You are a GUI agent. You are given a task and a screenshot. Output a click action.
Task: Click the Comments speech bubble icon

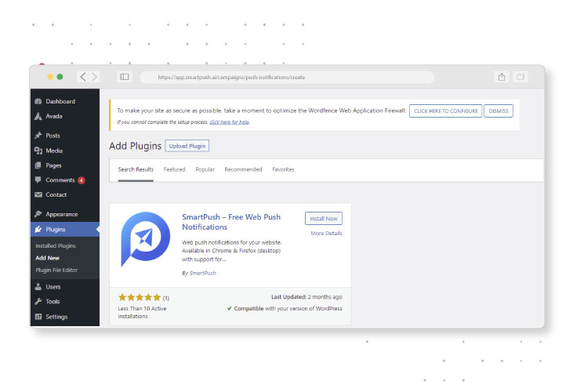[x=38, y=180]
